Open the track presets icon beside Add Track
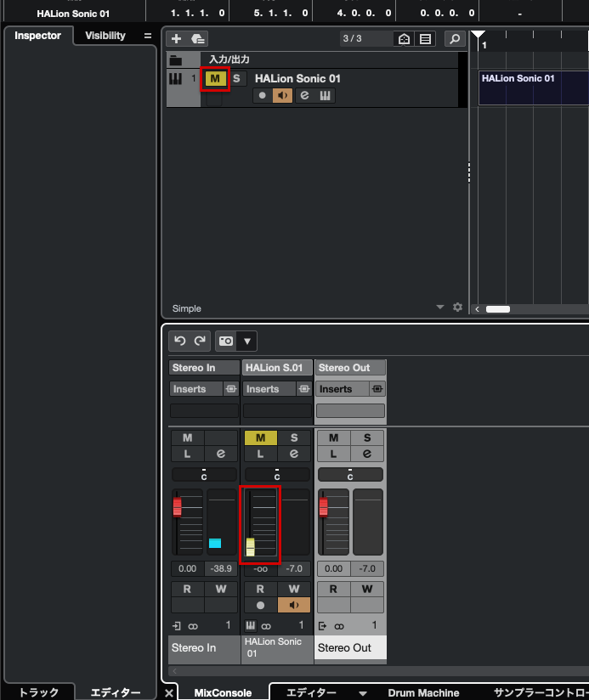 (198, 39)
